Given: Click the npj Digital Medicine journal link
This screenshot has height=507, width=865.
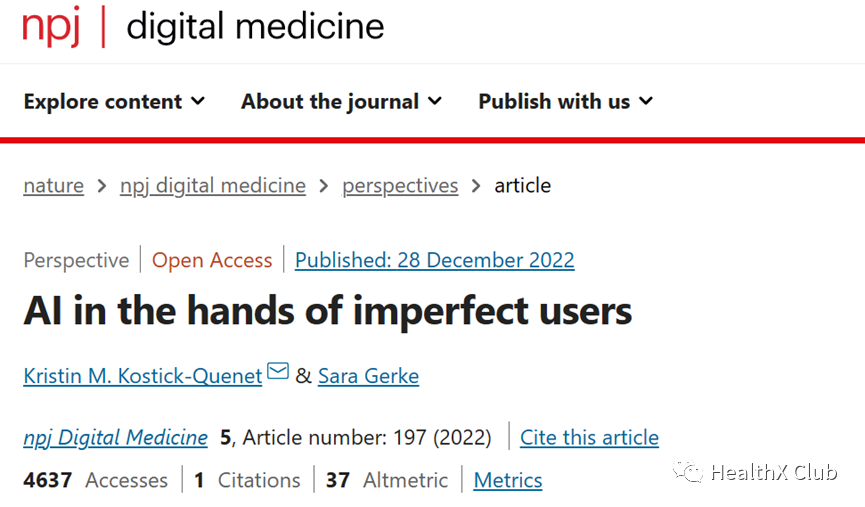Looking at the screenshot, I should pos(115,437).
